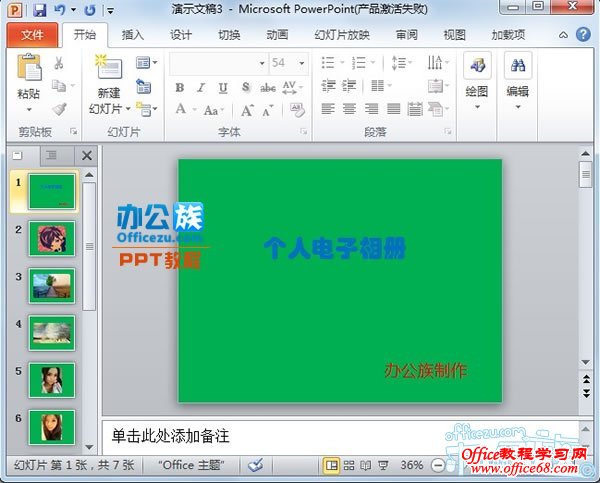Click the Format Painter brush icon
Screen dimensions: 600x483
pyautogui.click(x=59, y=109)
